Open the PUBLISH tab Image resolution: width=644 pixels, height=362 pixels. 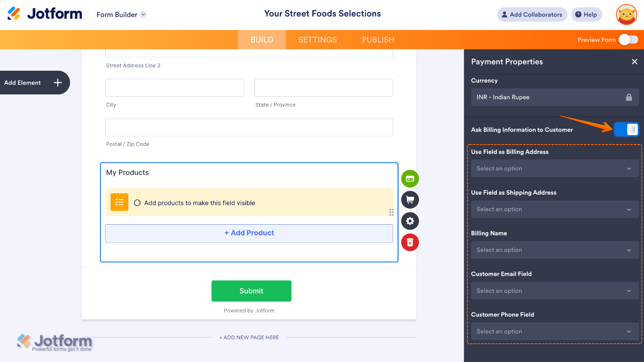pyautogui.click(x=377, y=39)
